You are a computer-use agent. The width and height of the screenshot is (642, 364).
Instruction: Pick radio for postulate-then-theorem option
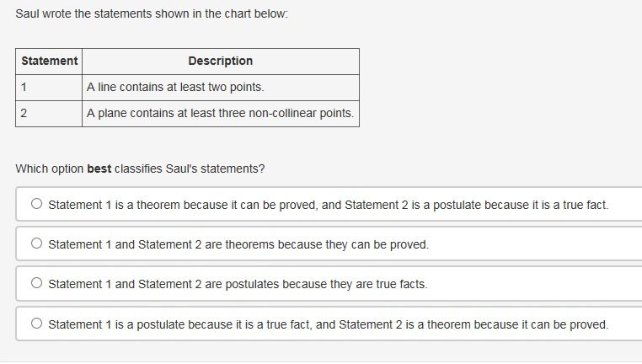pyautogui.click(x=36, y=324)
